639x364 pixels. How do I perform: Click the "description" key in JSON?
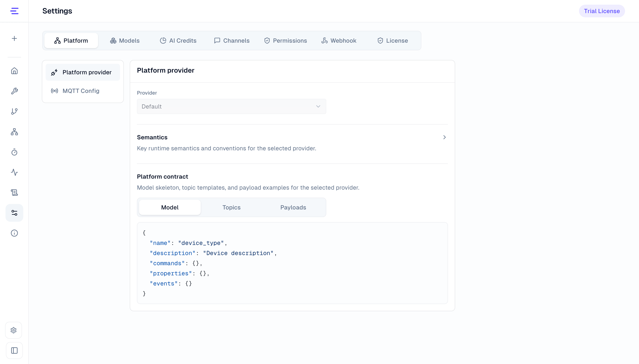pos(172,253)
